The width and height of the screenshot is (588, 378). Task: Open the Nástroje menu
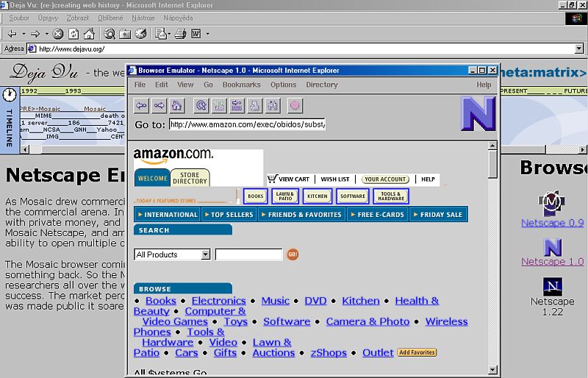click(x=143, y=18)
